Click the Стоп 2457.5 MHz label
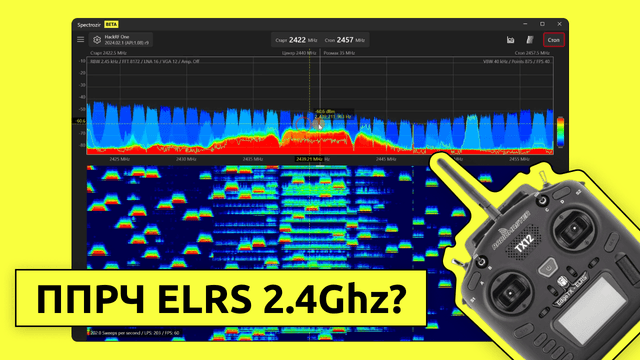The height and width of the screenshot is (360, 640). click(532, 53)
